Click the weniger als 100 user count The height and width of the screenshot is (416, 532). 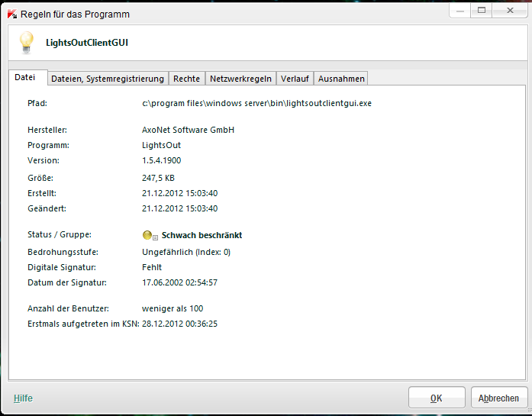pos(172,309)
